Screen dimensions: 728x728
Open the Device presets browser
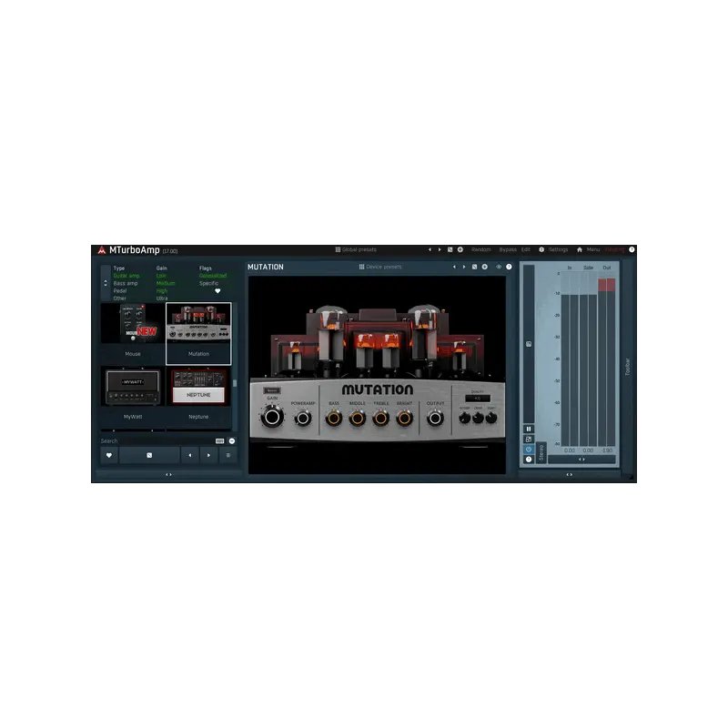380,267
